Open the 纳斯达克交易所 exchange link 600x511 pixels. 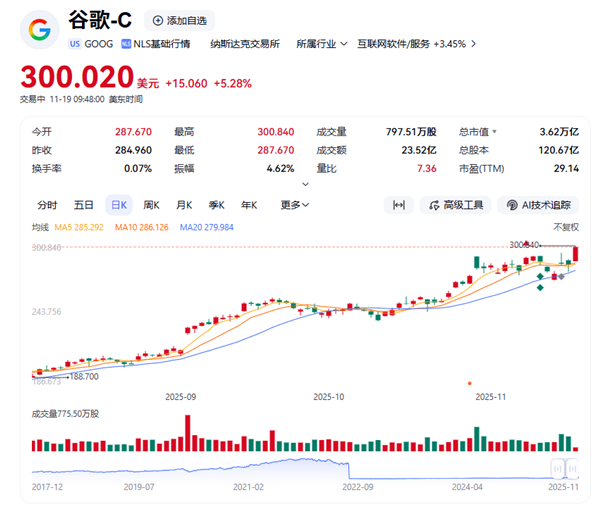(245, 44)
